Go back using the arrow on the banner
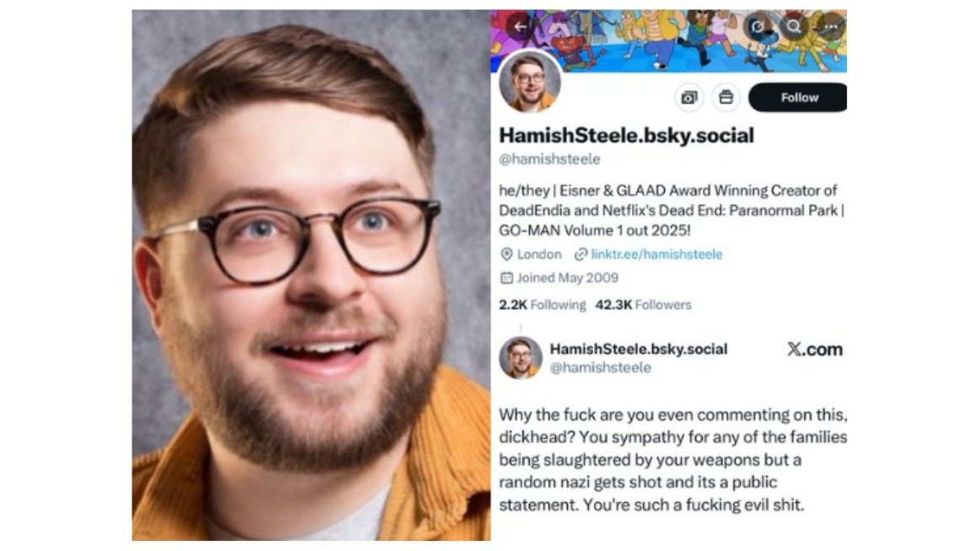Viewport: 980px width, 551px height. [x=519, y=26]
